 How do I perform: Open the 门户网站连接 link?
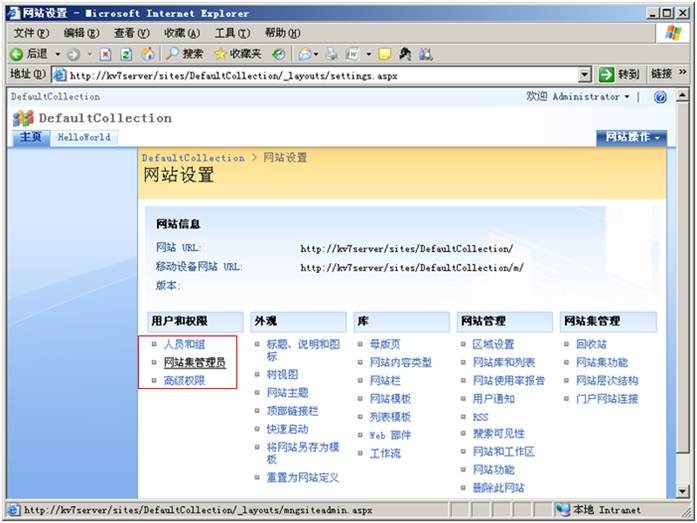point(607,399)
